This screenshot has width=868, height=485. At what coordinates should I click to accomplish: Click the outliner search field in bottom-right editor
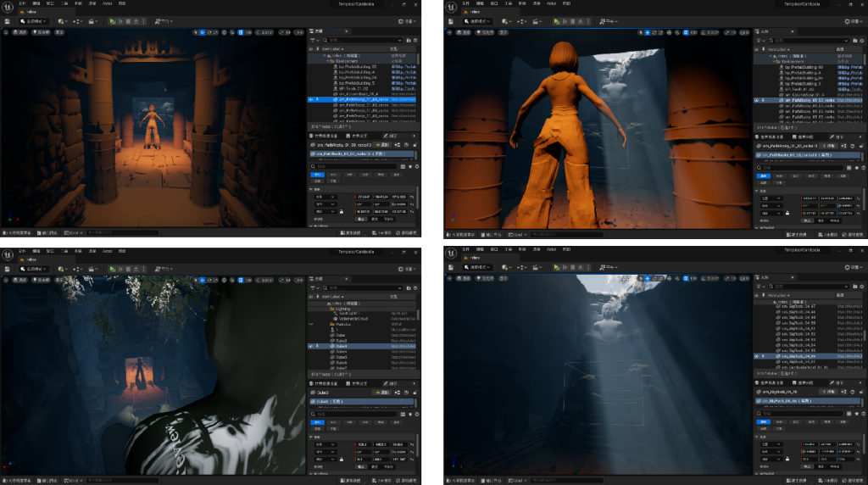click(805, 288)
